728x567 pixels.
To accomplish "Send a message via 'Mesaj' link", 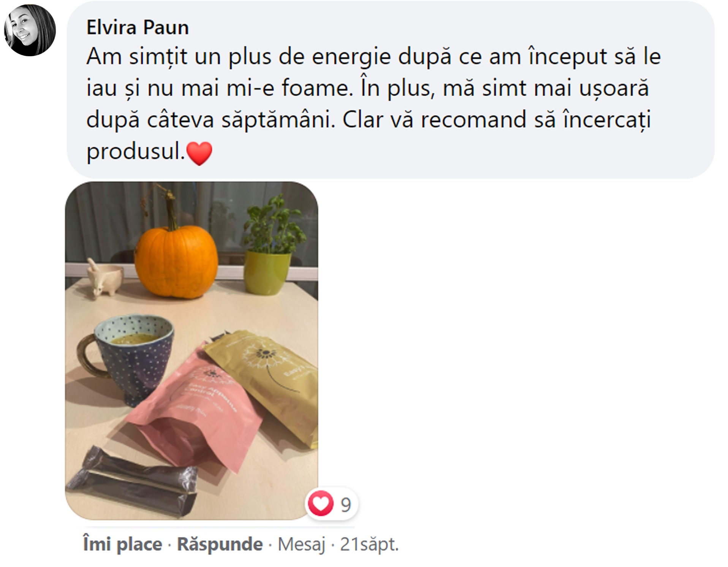I will coord(302,544).
